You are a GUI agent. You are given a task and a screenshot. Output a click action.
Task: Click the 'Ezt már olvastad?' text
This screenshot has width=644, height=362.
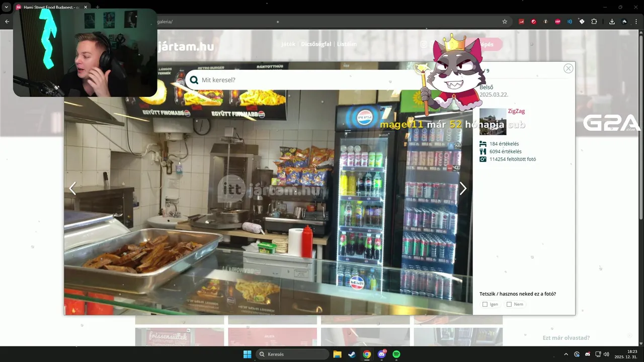[566, 338]
